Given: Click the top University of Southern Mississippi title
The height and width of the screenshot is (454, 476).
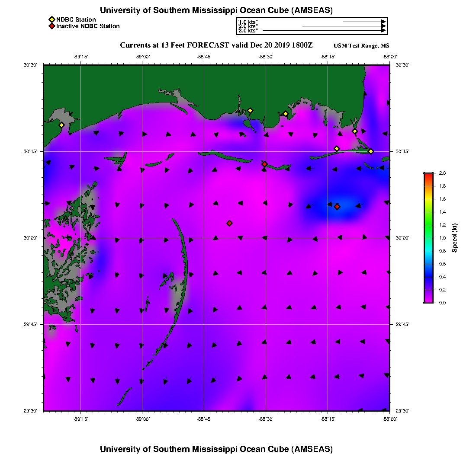Looking at the screenshot, I should pos(216,10).
